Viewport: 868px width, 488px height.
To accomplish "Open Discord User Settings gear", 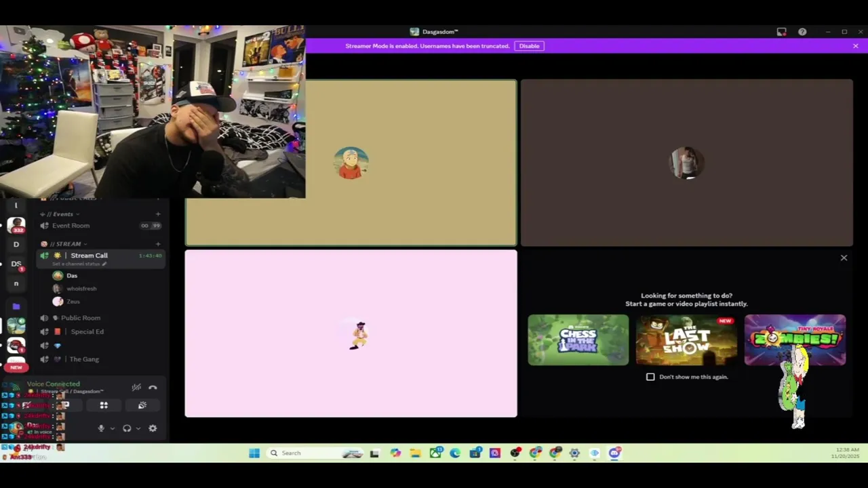I will coord(153,428).
